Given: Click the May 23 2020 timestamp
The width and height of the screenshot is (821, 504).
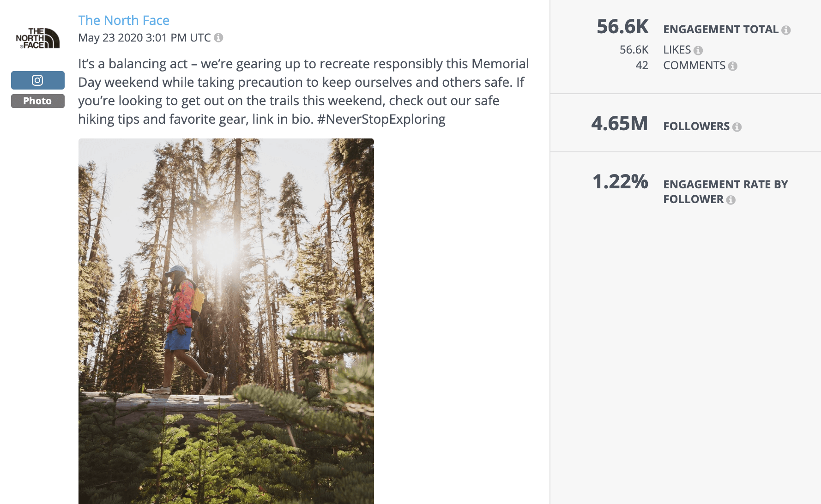Looking at the screenshot, I should [144, 37].
